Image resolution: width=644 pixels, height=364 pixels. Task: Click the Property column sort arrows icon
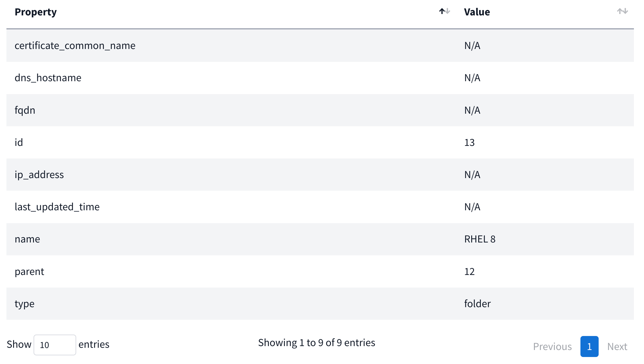444,11
